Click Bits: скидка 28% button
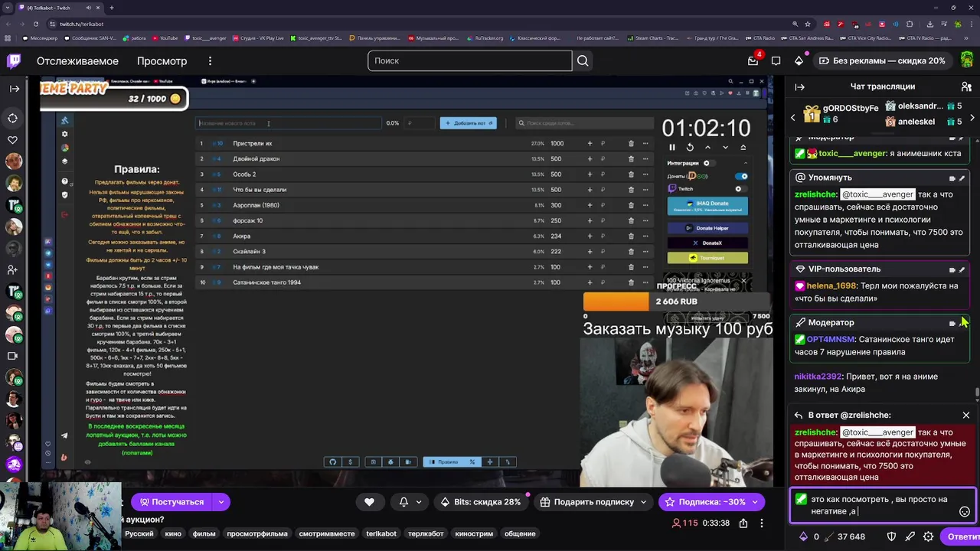980x551 pixels. [x=480, y=502]
